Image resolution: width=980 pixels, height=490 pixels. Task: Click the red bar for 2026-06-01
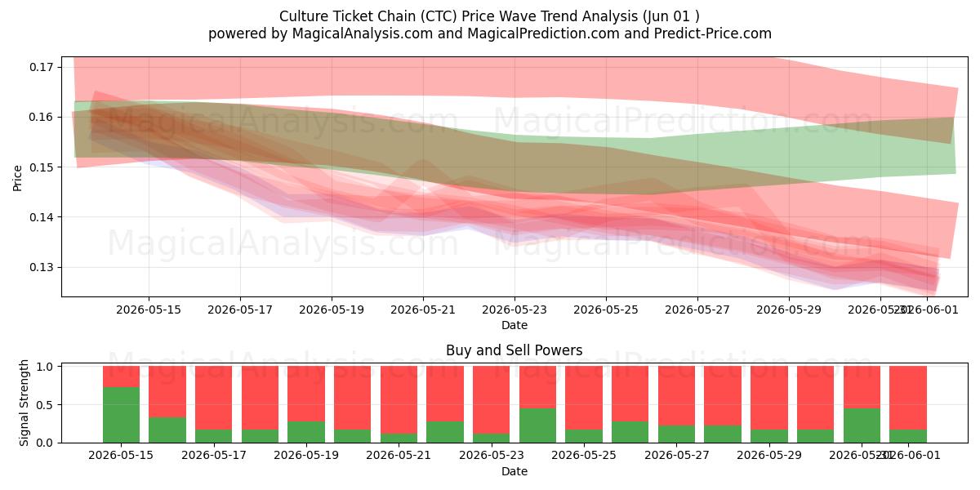(x=908, y=398)
